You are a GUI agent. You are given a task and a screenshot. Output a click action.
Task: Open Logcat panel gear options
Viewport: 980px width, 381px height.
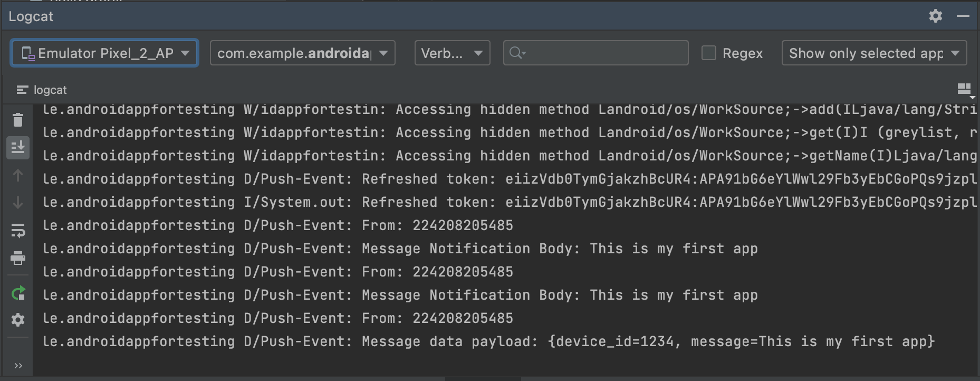pyautogui.click(x=936, y=16)
